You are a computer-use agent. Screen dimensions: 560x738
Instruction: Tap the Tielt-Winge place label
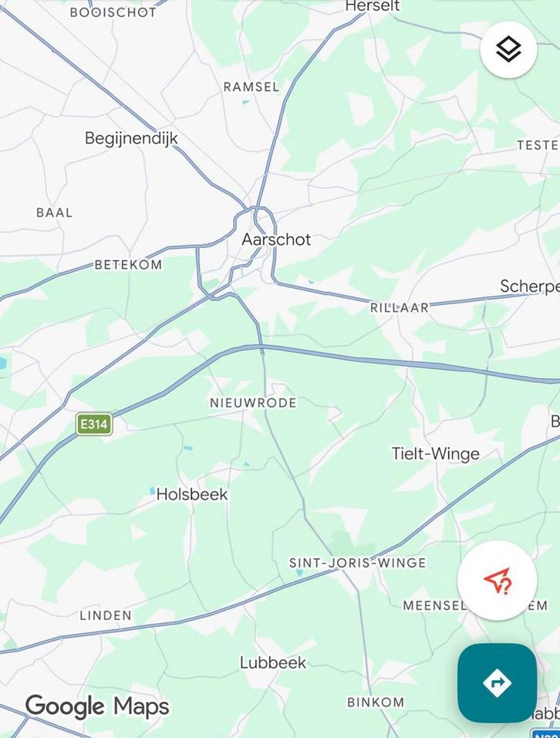pyautogui.click(x=436, y=454)
